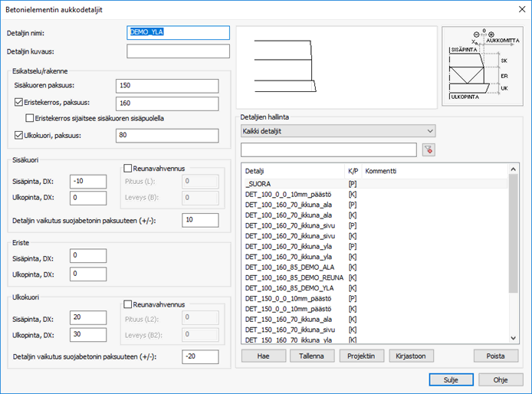The image size is (532, 394).
Task: Enable Reunavahvennus in Ulkokuori section
Action: coord(128,303)
